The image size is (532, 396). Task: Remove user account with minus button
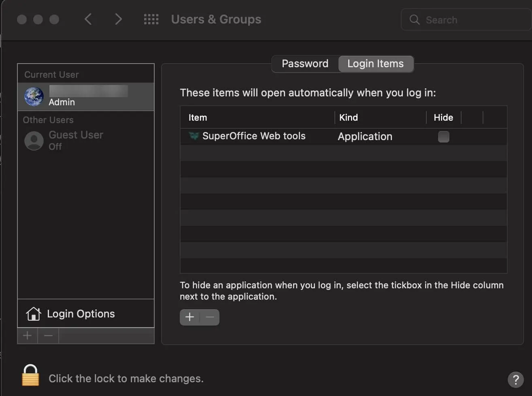(48, 336)
